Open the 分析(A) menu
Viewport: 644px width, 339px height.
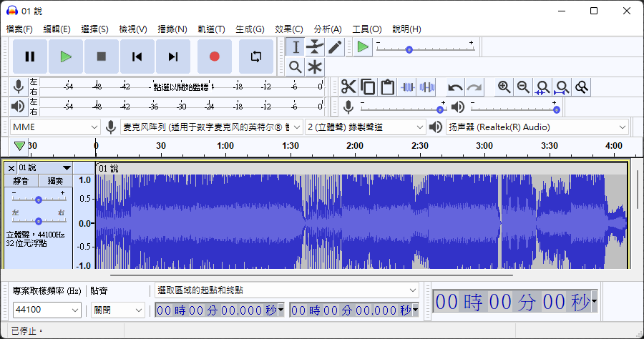[x=327, y=29]
